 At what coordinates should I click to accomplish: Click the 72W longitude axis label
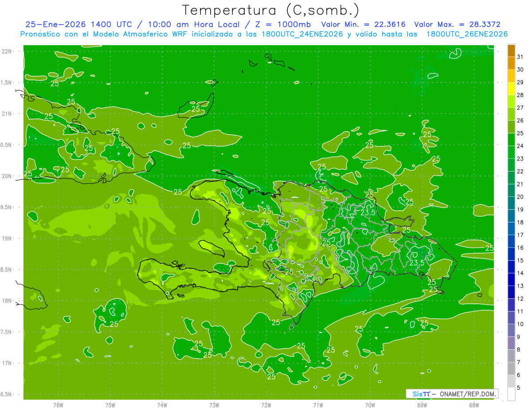point(266,405)
